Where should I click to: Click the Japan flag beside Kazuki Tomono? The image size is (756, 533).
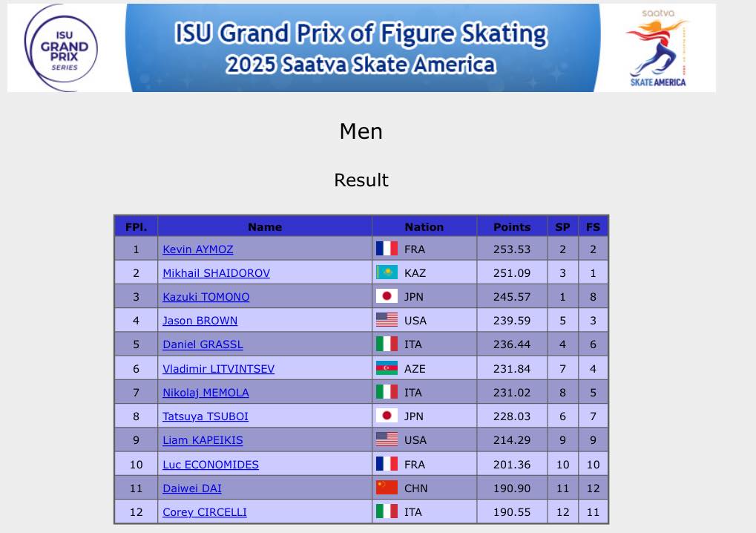(387, 296)
